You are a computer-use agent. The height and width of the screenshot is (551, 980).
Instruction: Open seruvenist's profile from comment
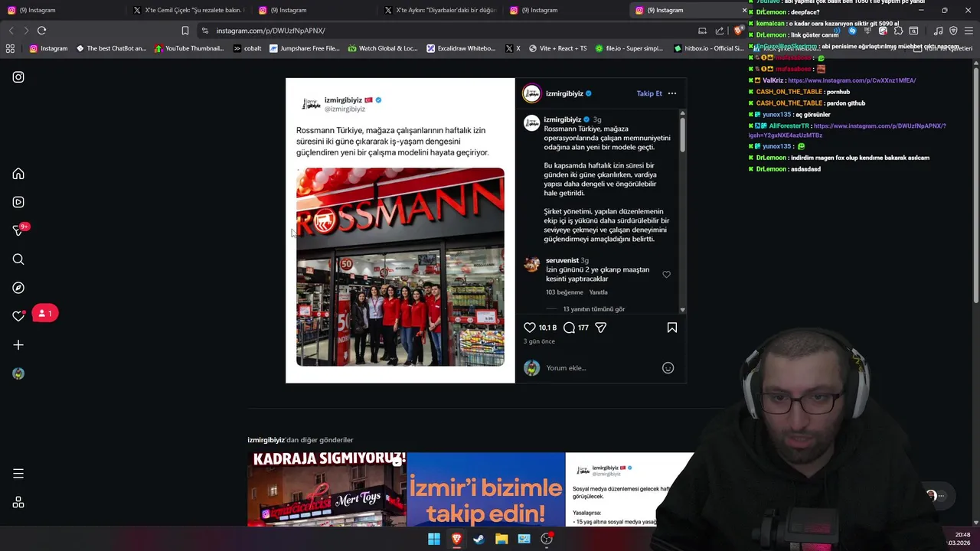click(x=562, y=260)
